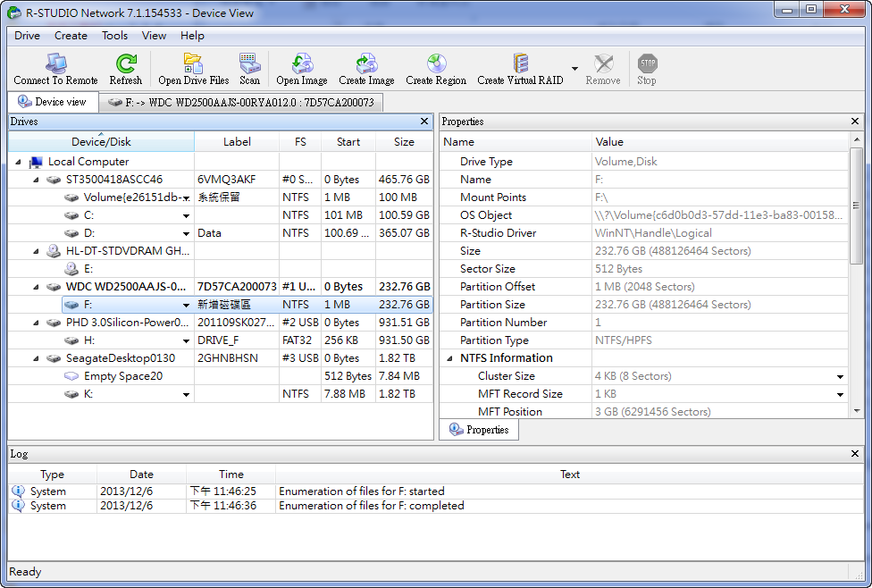Open the Create menu
This screenshot has width=872, height=588.
point(71,36)
